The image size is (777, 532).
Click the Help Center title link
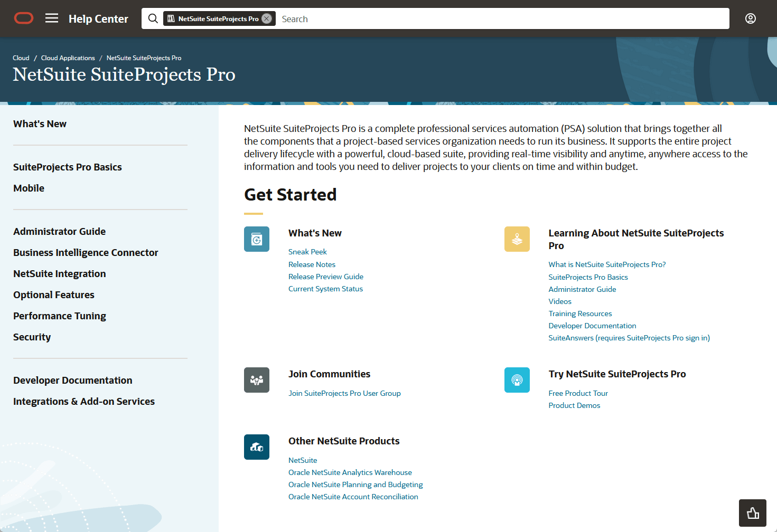[x=98, y=19]
